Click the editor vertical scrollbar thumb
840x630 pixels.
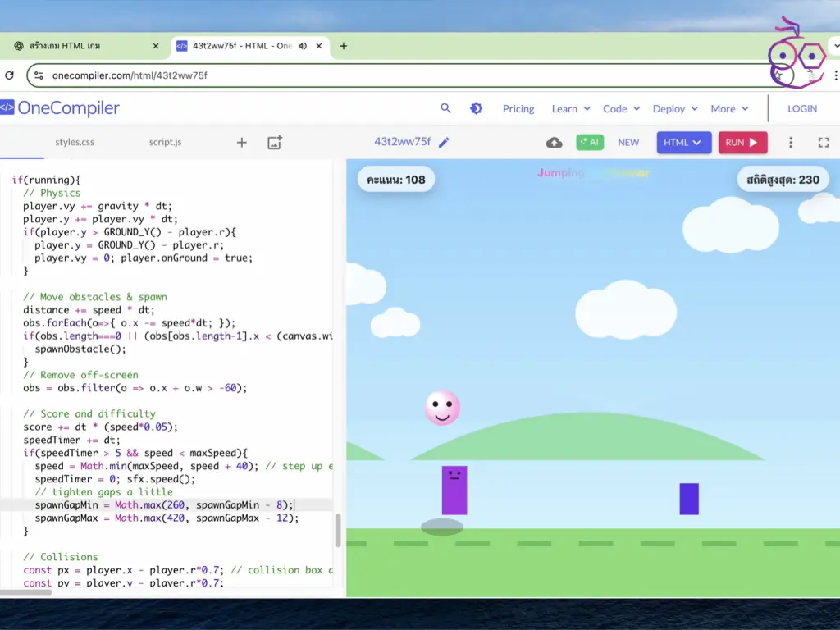pos(337,530)
